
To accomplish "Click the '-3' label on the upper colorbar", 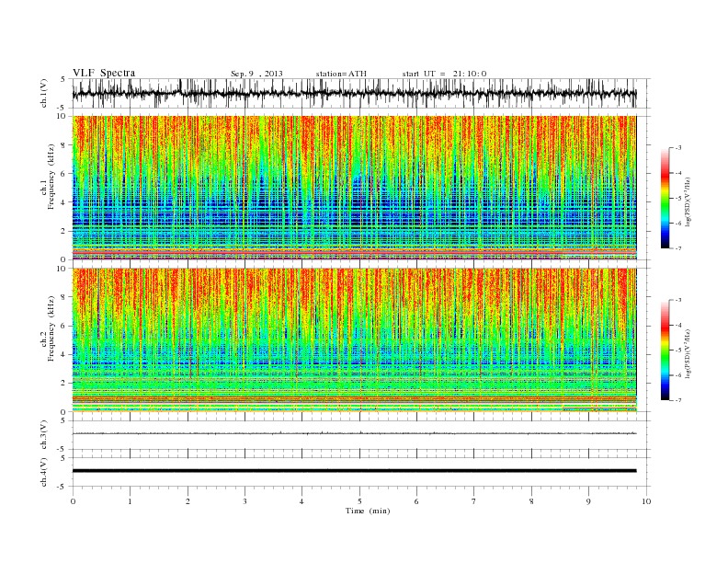I will pyautogui.click(x=677, y=148).
